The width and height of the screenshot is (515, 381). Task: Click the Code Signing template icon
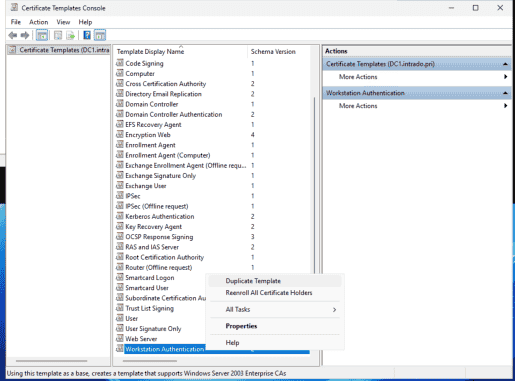point(120,63)
